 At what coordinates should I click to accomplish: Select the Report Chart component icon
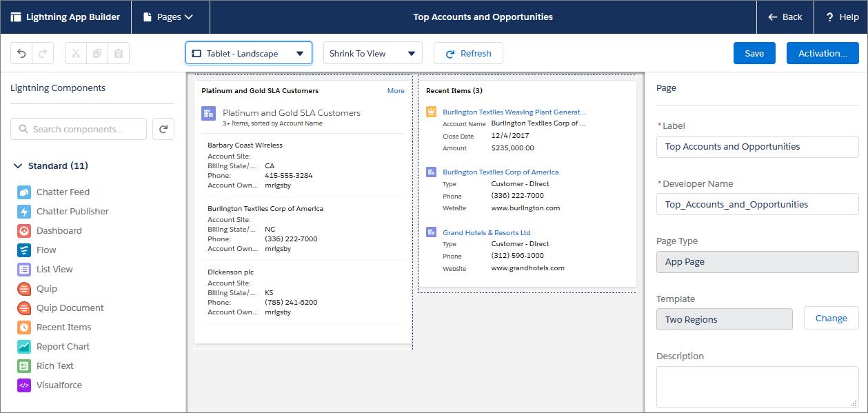tap(24, 347)
